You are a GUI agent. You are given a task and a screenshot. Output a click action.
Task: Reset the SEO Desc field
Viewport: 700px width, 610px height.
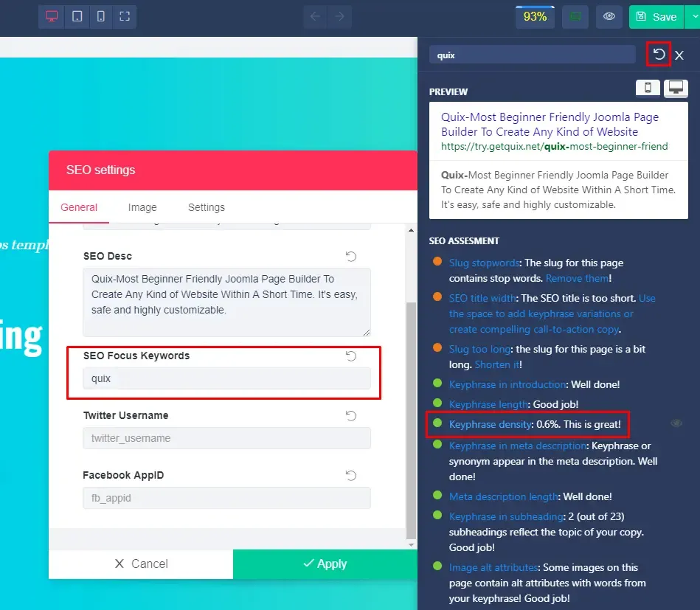pos(351,257)
